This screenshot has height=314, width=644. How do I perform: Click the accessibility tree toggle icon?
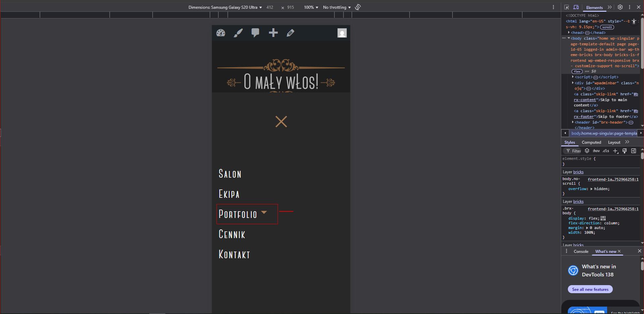(634, 21)
